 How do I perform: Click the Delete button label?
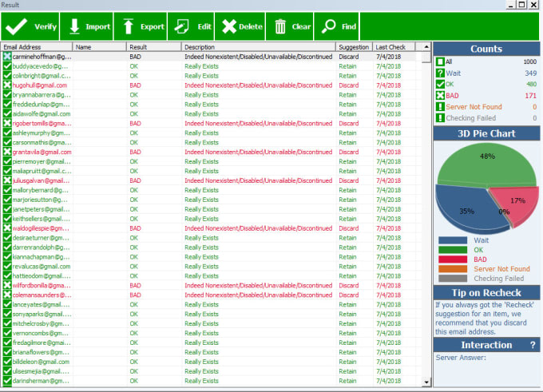(251, 26)
